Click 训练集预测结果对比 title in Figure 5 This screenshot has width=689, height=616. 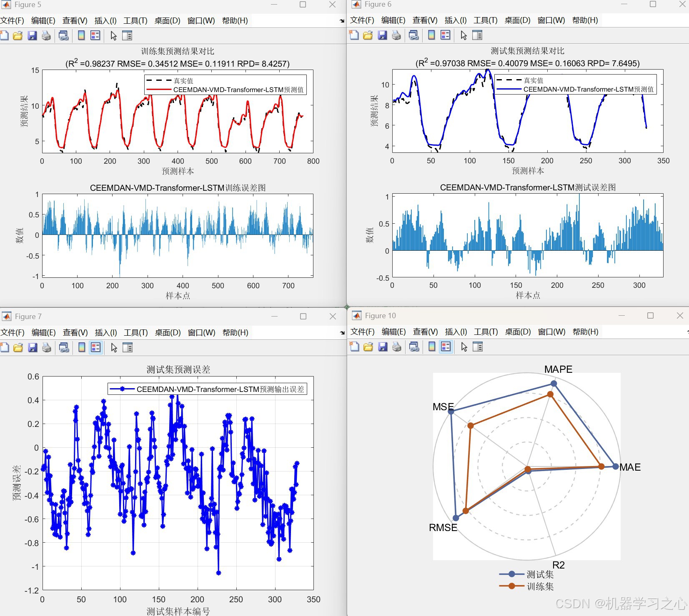pos(178,51)
